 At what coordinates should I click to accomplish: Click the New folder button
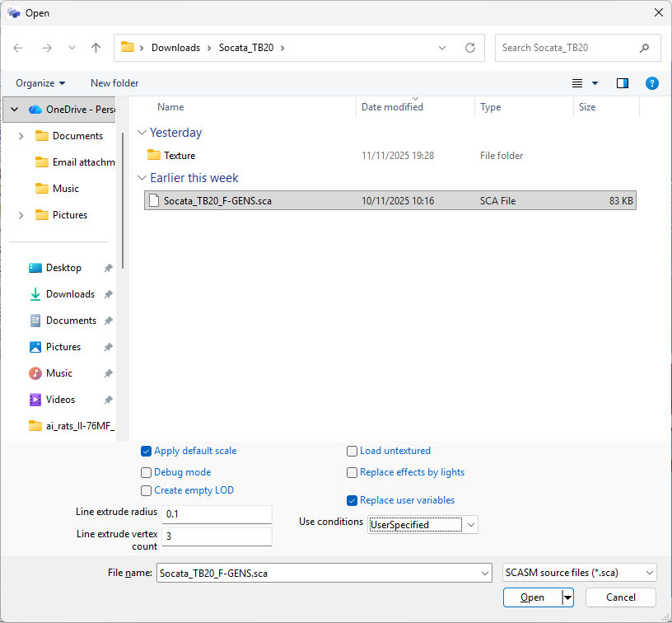tap(114, 83)
